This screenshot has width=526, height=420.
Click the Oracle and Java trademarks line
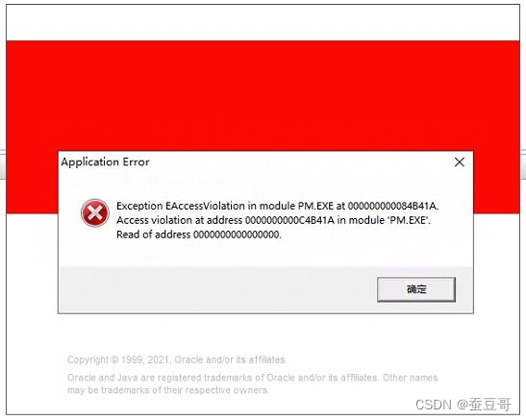pyautogui.click(x=253, y=378)
